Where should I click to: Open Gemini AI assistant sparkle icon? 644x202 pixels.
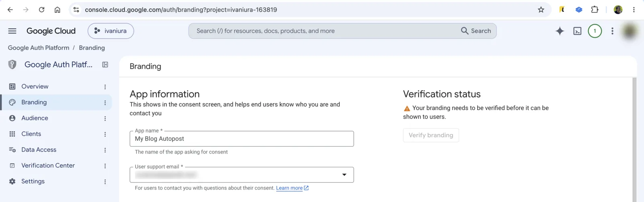click(x=560, y=31)
